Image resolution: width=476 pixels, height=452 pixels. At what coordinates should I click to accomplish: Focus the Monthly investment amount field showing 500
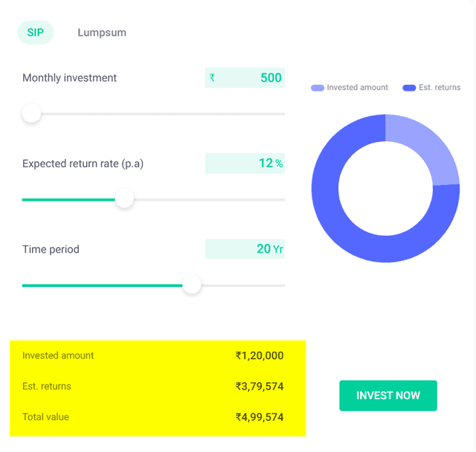pos(253,78)
